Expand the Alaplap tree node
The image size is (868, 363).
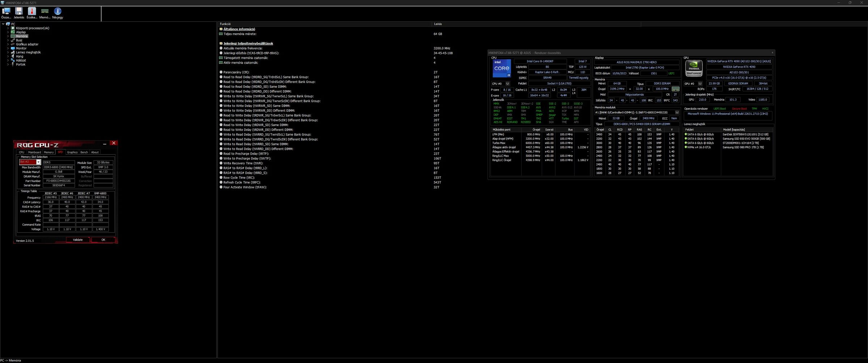(x=8, y=32)
